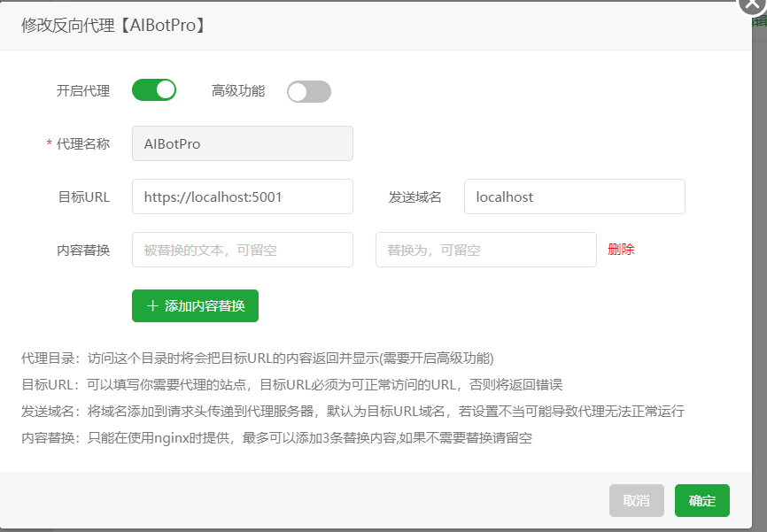The width and height of the screenshot is (767, 532).
Task: Enable the 高级功能 switch
Action: (308, 91)
